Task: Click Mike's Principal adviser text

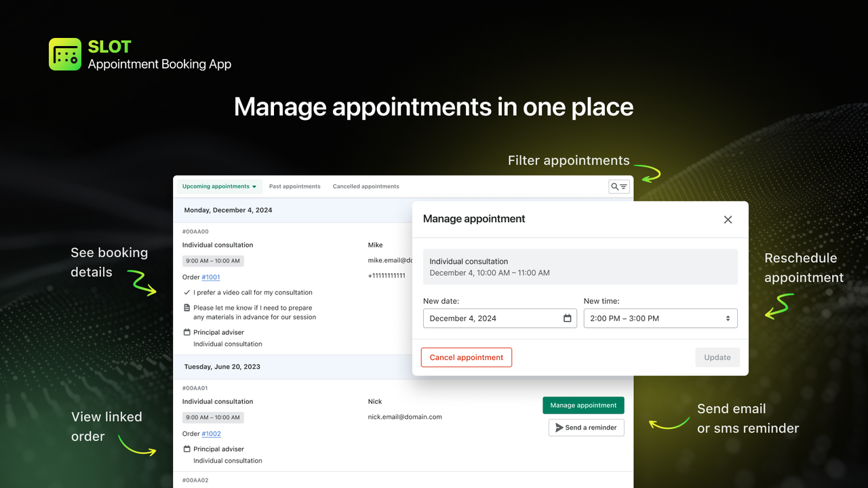Action: (218, 333)
